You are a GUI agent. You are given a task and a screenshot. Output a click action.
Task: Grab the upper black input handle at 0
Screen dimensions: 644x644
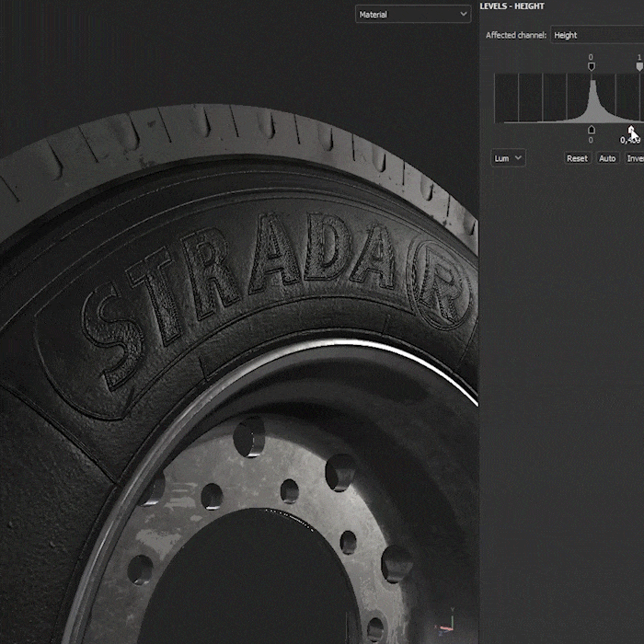tap(591, 66)
